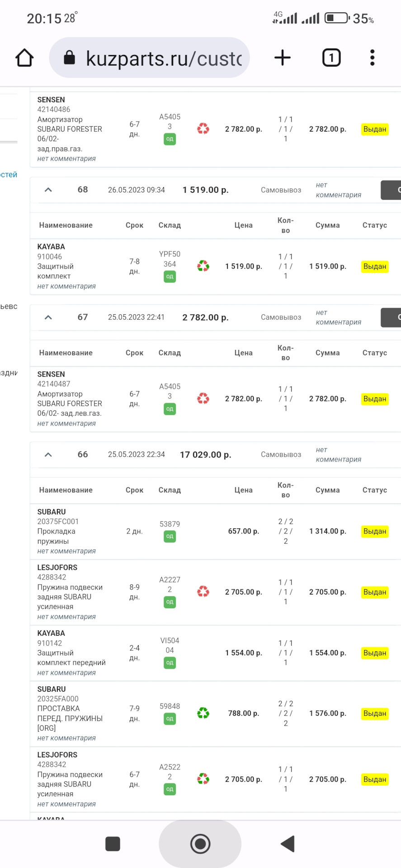Open the tab switcher showing 1 tab
This screenshot has height=868, width=401.
(331, 58)
